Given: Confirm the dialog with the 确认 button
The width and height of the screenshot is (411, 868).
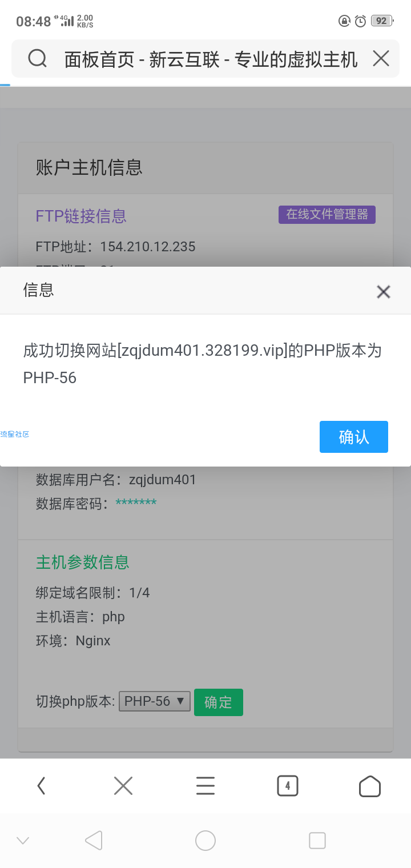Looking at the screenshot, I should tap(354, 437).
